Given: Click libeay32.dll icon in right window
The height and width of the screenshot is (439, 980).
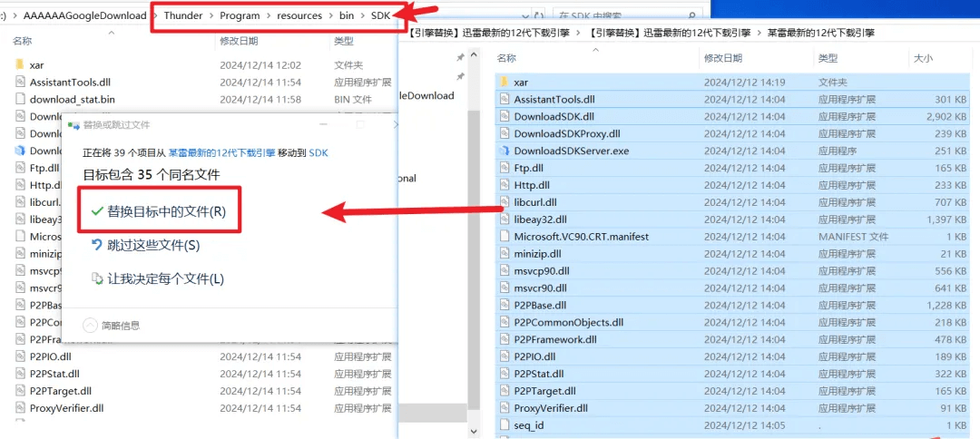Looking at the screenshot, I should coord(505,219).
